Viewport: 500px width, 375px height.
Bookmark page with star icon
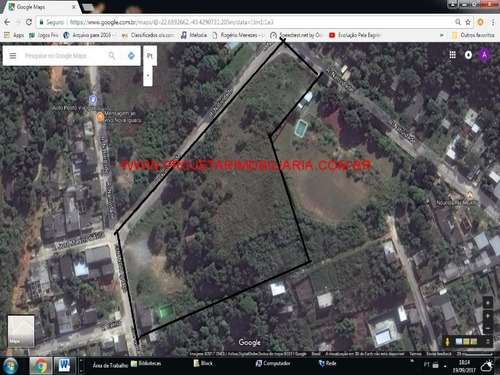click(468, 22)
